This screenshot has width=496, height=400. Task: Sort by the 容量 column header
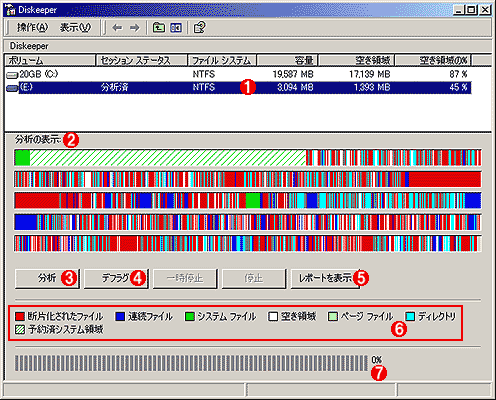287,60
